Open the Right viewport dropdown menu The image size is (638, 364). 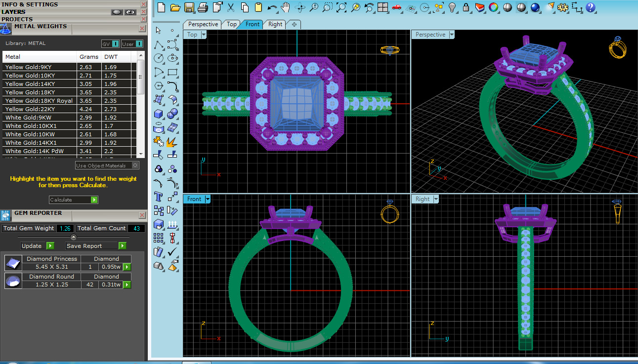(x=436, y=199)
